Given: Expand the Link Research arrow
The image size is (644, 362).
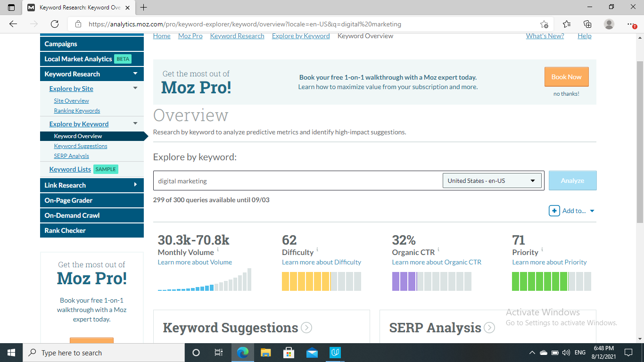Looking at the screenshot, I should pyautogui.click(x=135, y=185).
